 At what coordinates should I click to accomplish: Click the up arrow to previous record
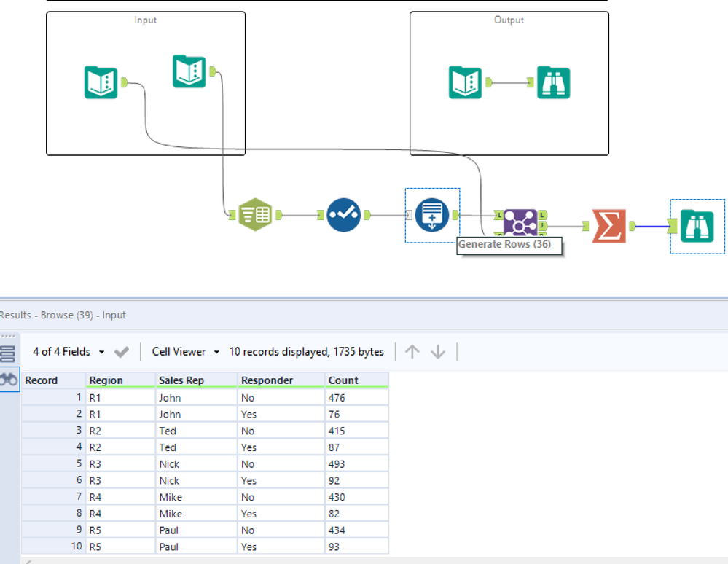(x=412, y=351)
